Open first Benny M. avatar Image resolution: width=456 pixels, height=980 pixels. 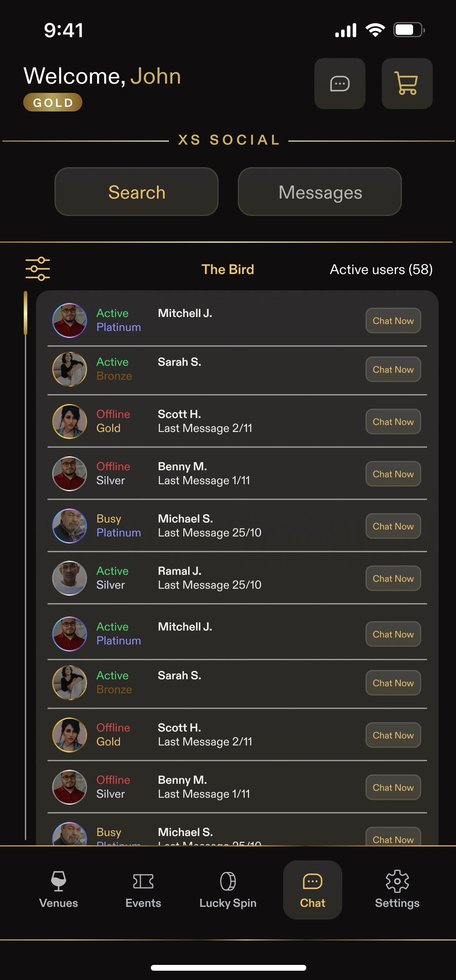point(70,474)
